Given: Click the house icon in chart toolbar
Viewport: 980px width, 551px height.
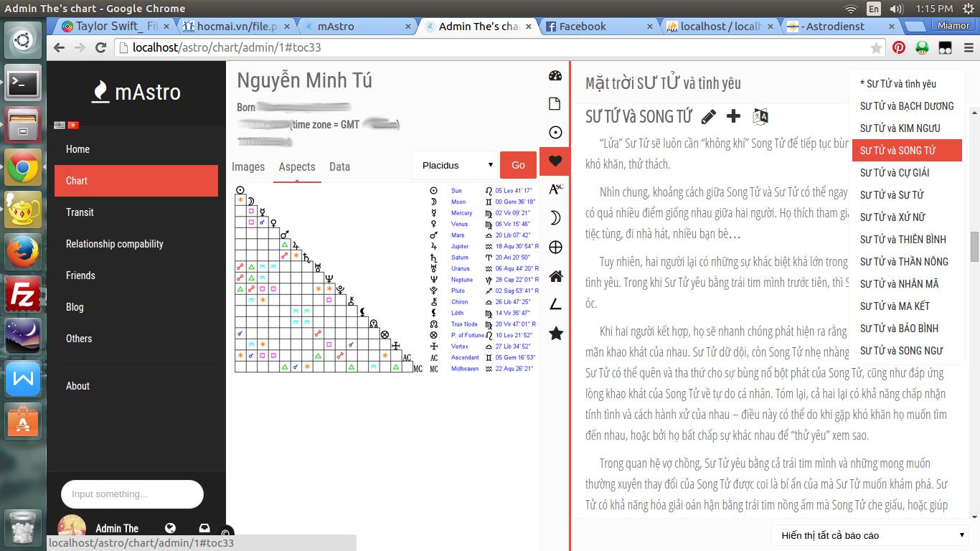Looking at the screenshot, I should (555, 276).
